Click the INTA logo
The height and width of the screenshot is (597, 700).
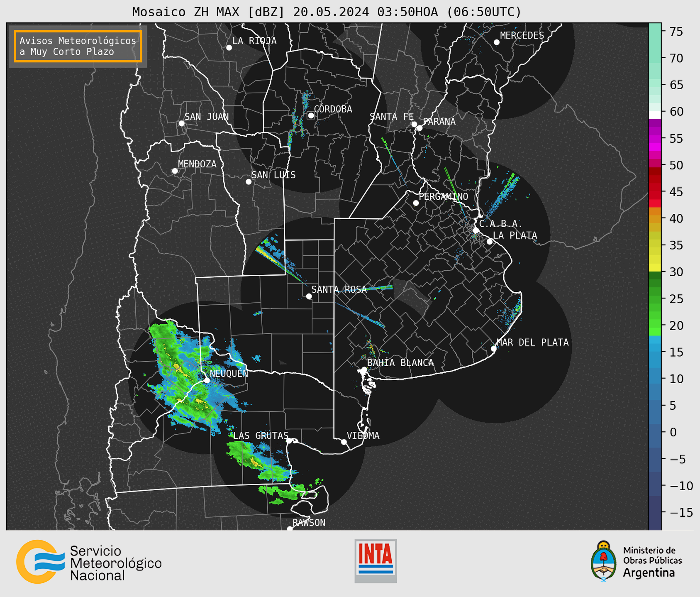click(x=376, y=561)
